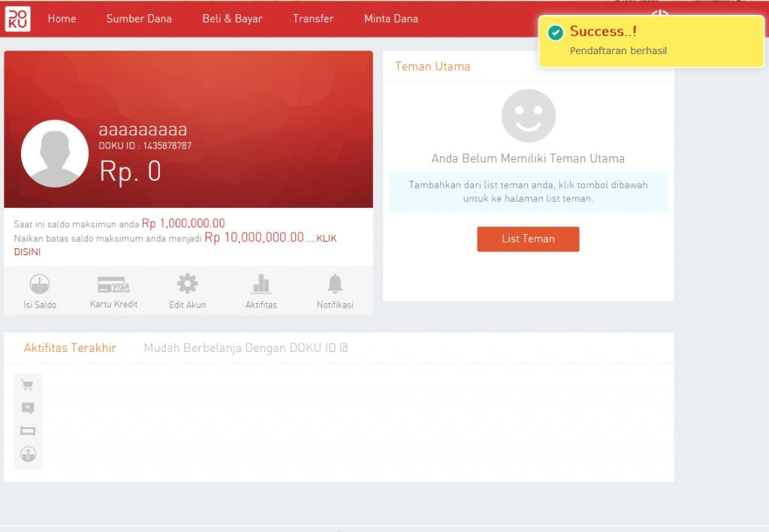
Task: Click the Pendaftaran berhasil message
Action: click(x=619, y=50)
